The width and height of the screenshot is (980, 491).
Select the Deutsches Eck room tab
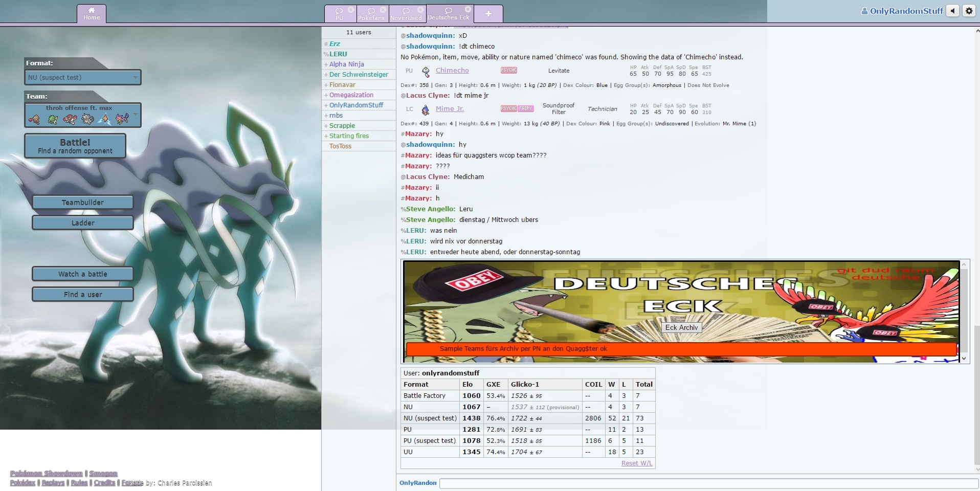click(449, 14)
